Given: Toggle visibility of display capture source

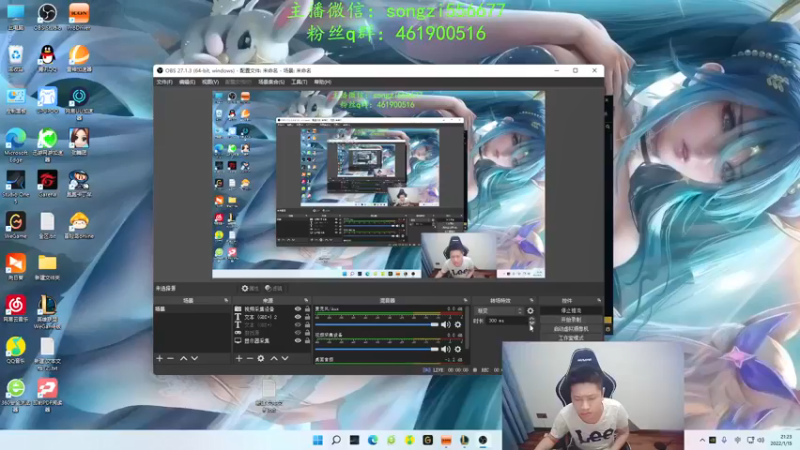Looking at the screenshot, I should point(298,340).
